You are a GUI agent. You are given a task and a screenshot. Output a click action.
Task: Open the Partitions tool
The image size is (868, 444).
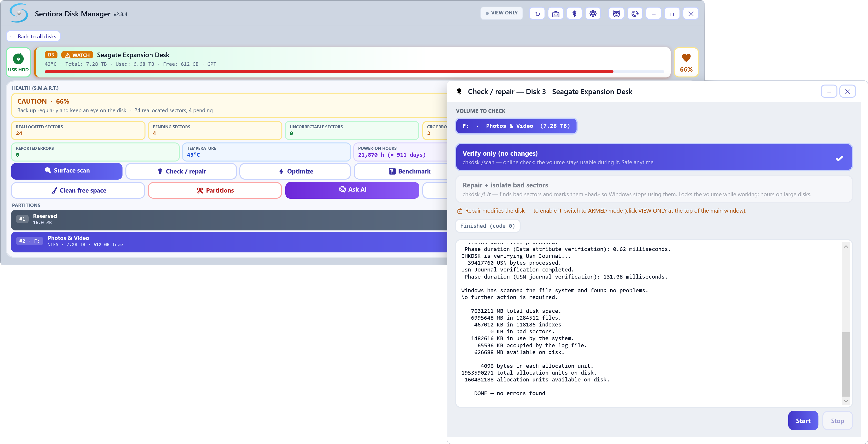click(x=215, y=191)
